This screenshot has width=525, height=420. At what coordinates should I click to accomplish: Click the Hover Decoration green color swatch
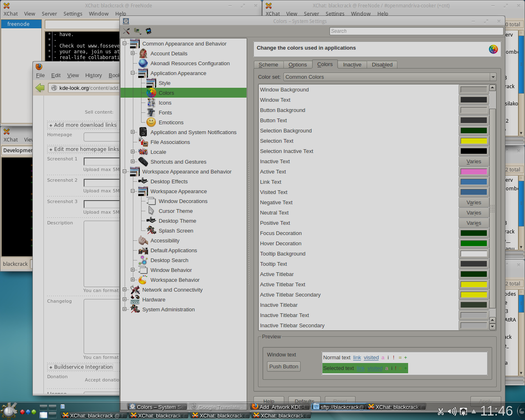tap(474, 243)
